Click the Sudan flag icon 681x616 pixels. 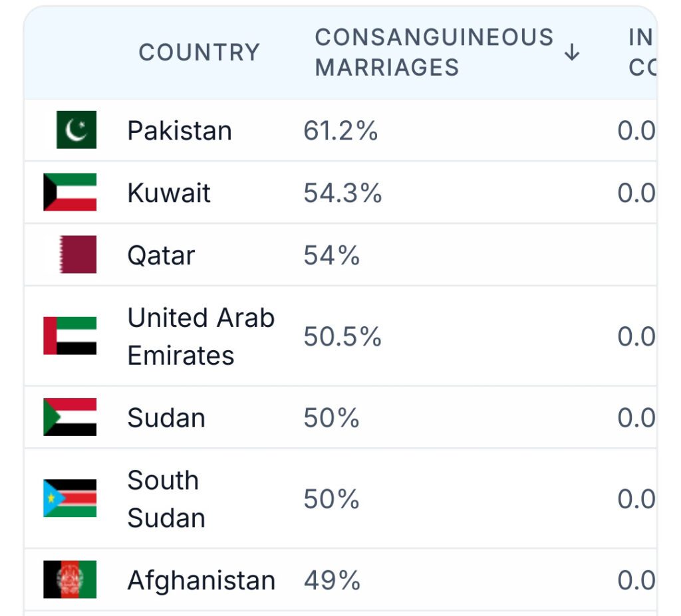70,417
